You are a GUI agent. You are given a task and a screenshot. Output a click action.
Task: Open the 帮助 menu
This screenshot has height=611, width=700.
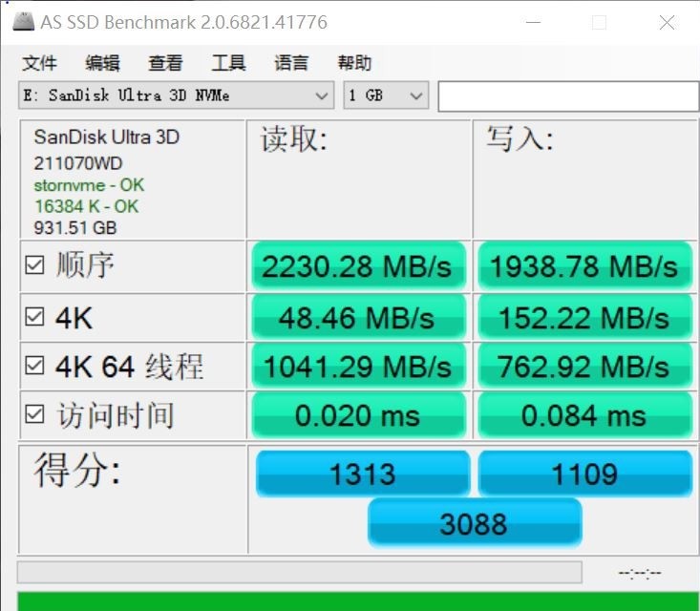click(354, 63)
